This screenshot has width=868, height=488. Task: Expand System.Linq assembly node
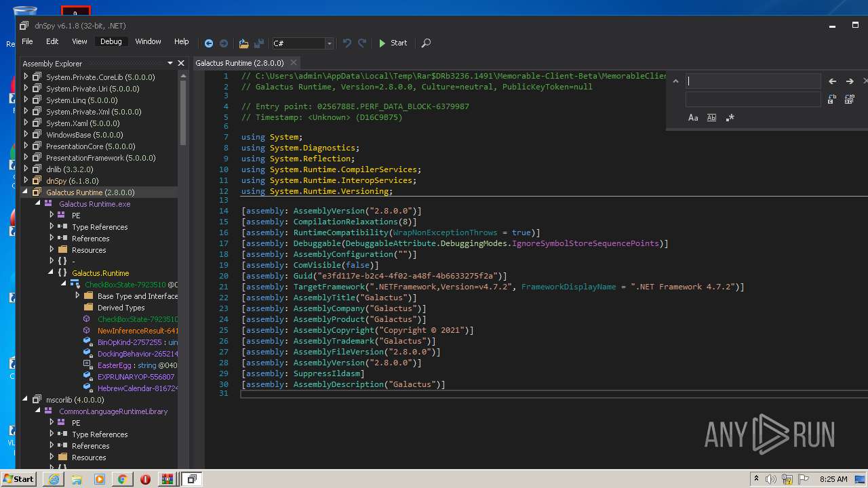tap(26, 100)
